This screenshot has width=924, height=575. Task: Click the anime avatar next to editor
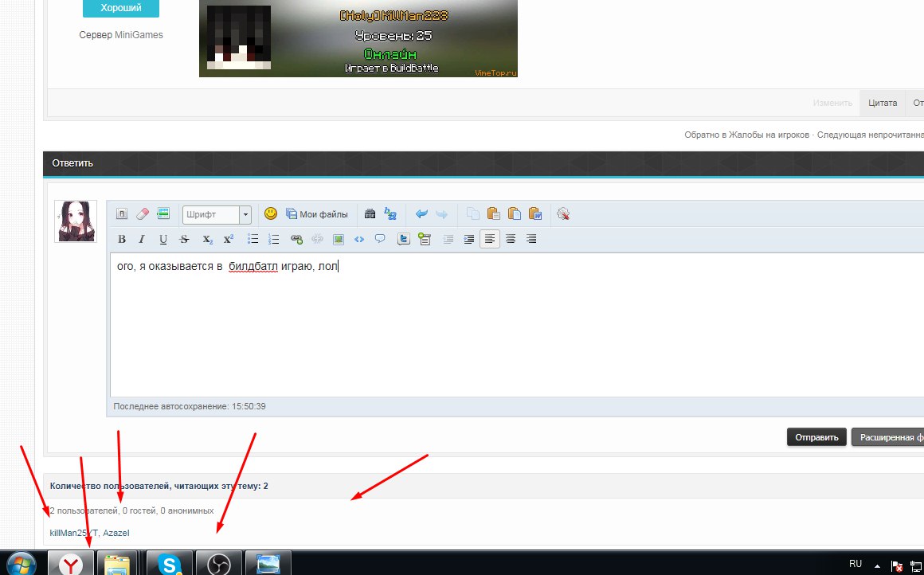point(76,221)
